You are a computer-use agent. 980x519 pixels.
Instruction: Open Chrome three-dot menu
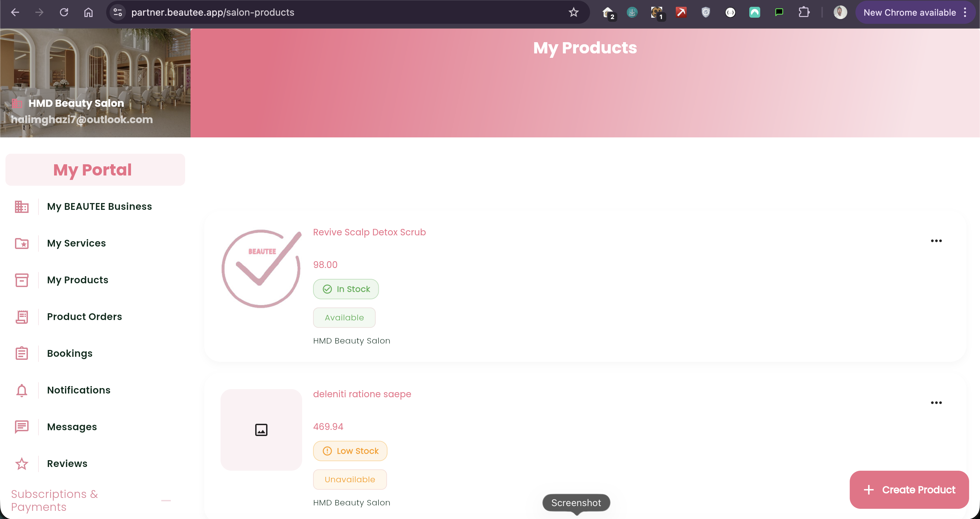[965, 12]
